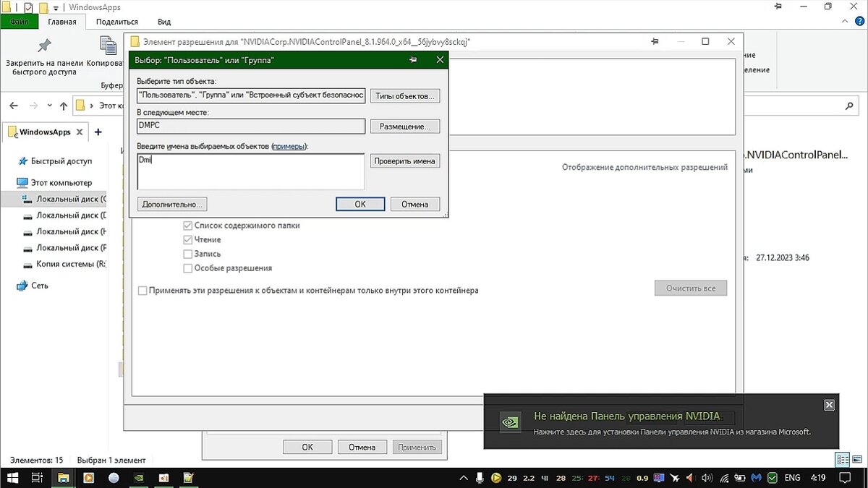Click the green checkmark security tray icon

773,478
